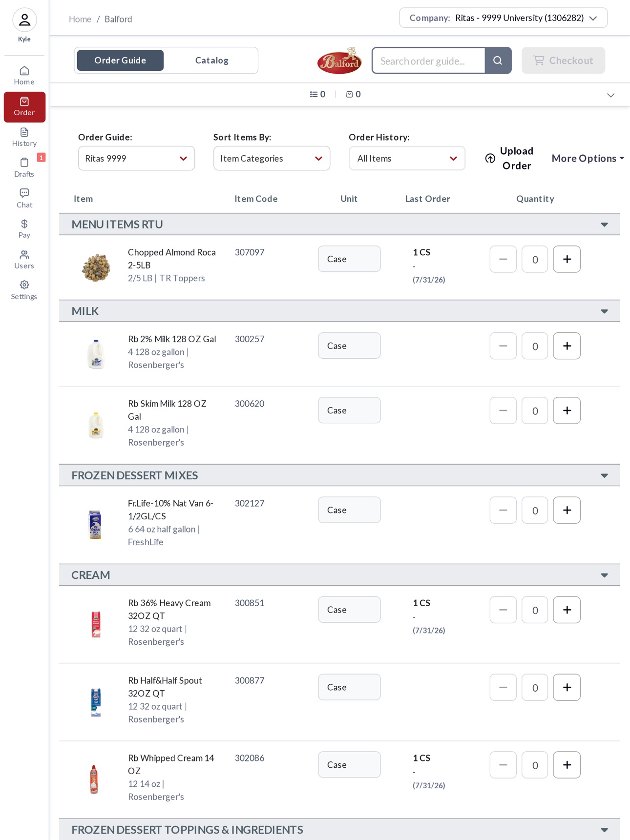Screen dimensions: 630x840
Task: Click the list items count icon
Action: point(314,94)
